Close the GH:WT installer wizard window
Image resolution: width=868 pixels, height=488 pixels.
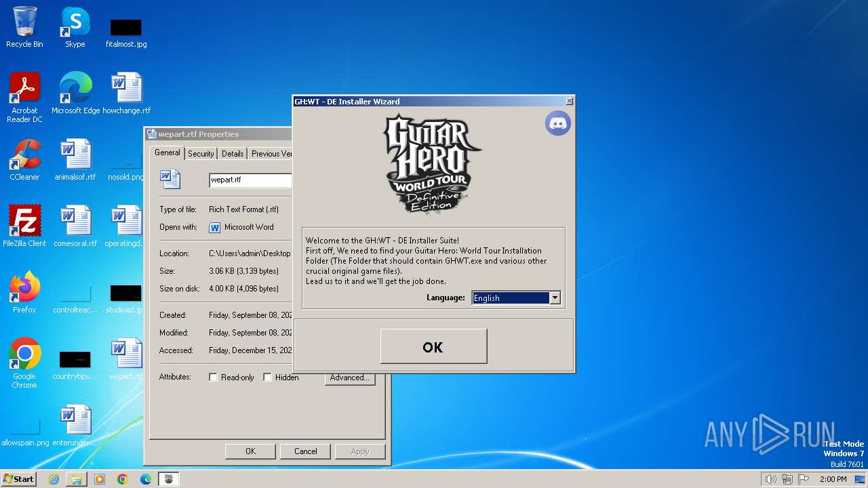point(569,101)
